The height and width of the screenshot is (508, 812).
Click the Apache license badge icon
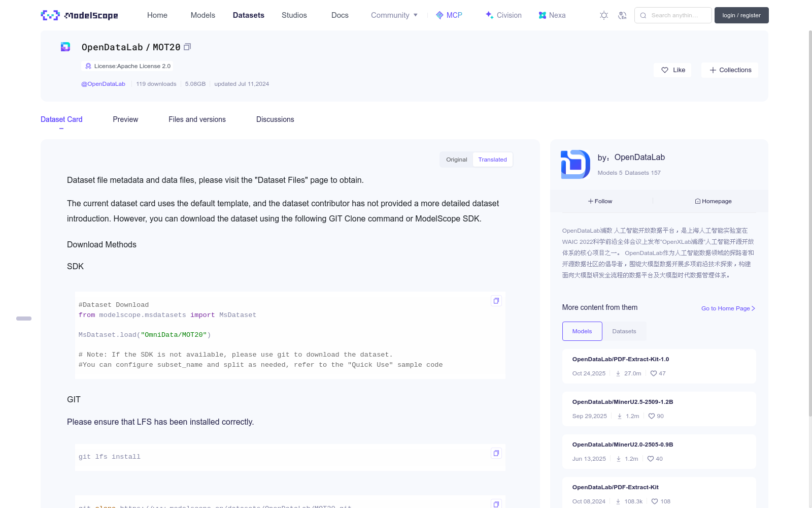tap(88, 66)
